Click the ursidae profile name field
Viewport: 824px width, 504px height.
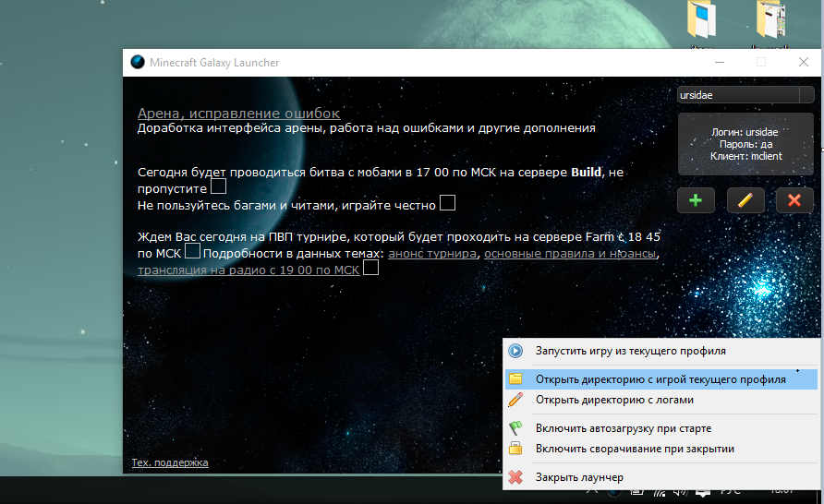click(x=738, y=95)
